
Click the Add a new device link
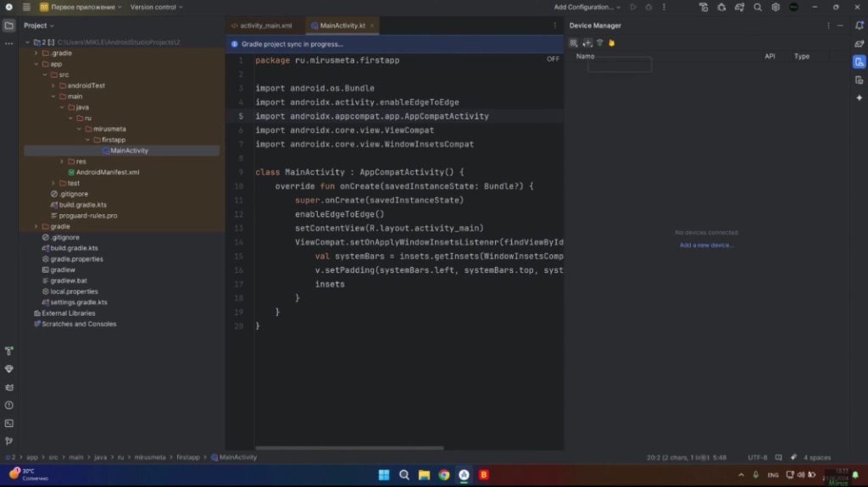706,246
